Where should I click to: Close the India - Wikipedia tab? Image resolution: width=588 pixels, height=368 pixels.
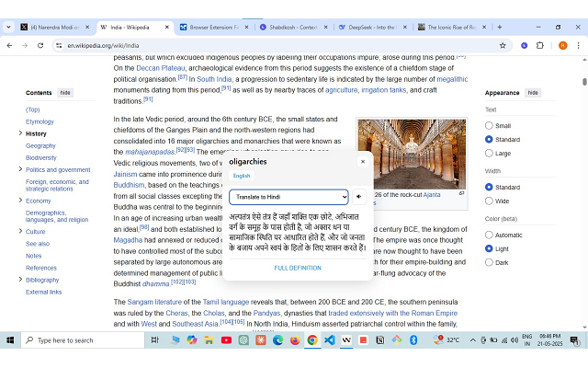click(x=167, y=27)
